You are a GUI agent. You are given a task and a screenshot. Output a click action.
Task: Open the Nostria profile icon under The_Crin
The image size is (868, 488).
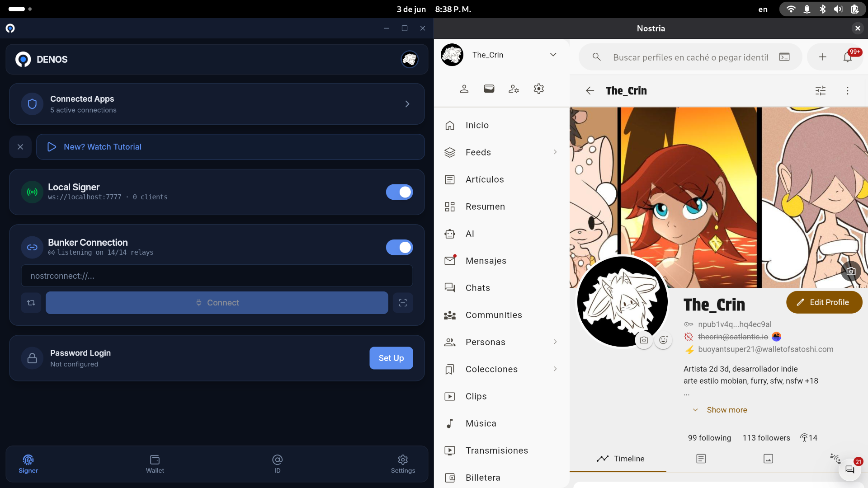(464, 89)
